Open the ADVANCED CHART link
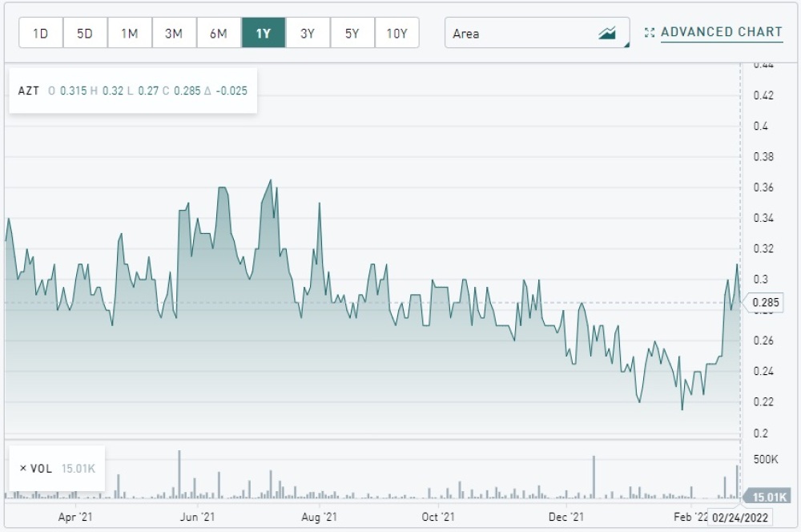 click(x=721, y=33)
